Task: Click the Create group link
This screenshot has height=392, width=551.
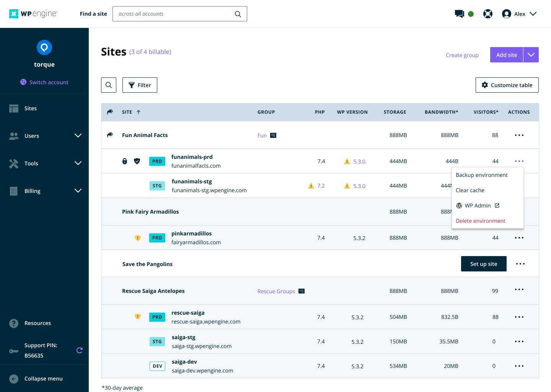Action: click(462, 55)
